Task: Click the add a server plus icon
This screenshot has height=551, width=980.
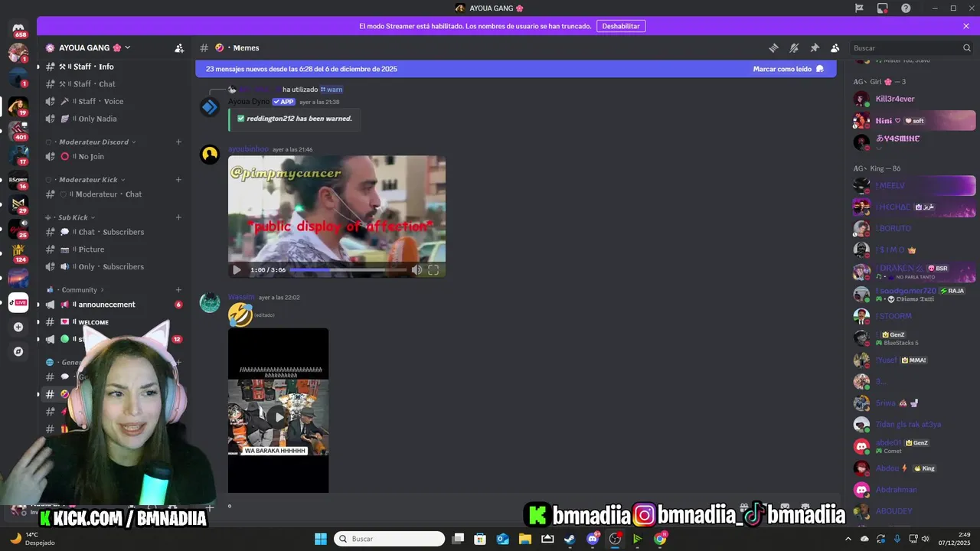Action: [x=18, y=327]
